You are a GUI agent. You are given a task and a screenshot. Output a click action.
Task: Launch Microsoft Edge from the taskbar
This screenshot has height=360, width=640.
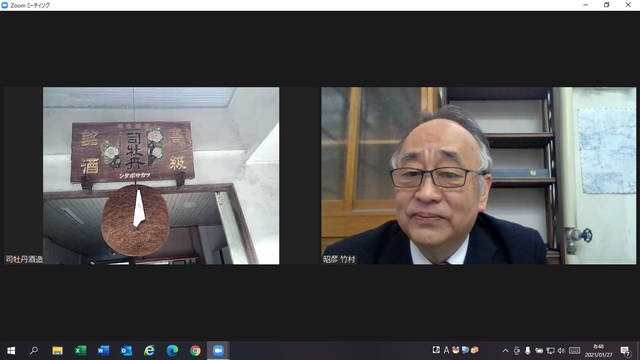pos(172,351)
